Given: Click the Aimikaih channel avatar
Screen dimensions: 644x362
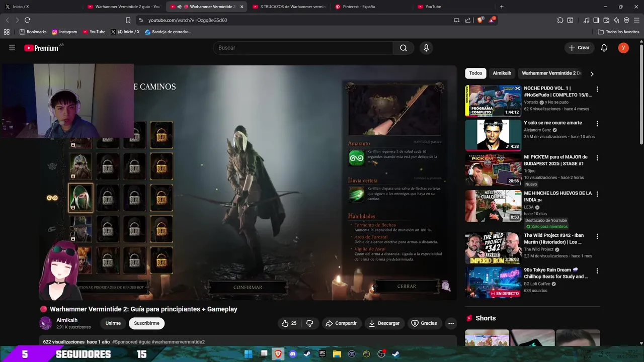Looking at the screenshot, I should pyautogui.click(x=46, y=323).
